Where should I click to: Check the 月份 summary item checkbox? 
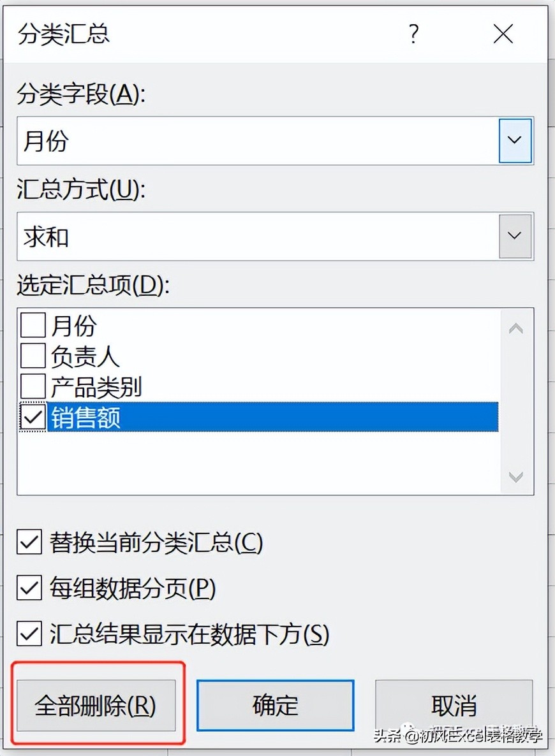(x=33, y=326)
